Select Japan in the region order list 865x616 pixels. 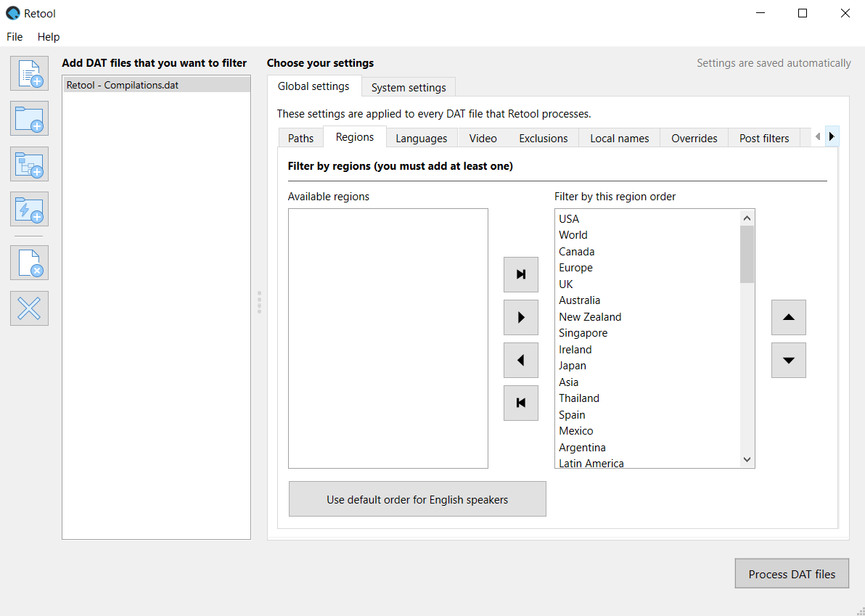click(x=573, y=366)
